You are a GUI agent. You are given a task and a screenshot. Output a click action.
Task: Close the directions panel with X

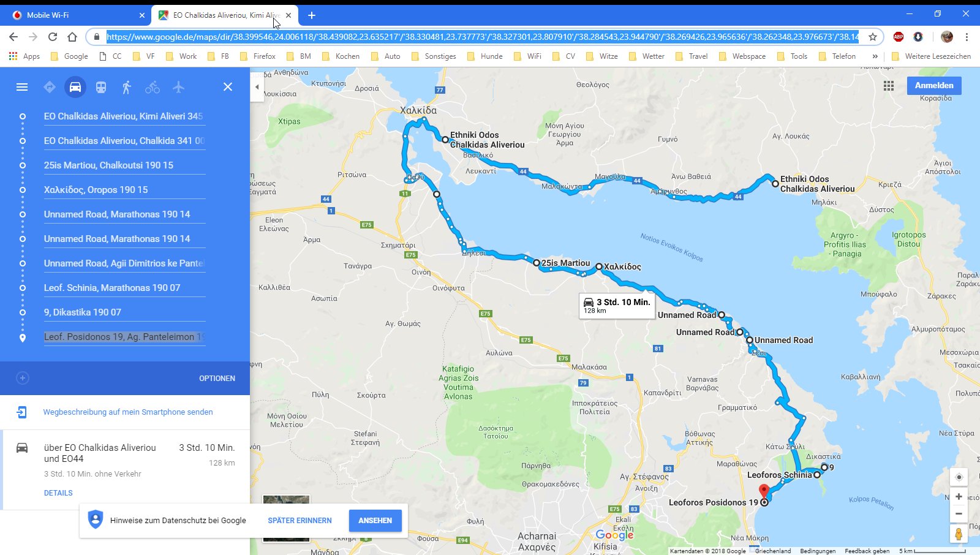point(228,87)
